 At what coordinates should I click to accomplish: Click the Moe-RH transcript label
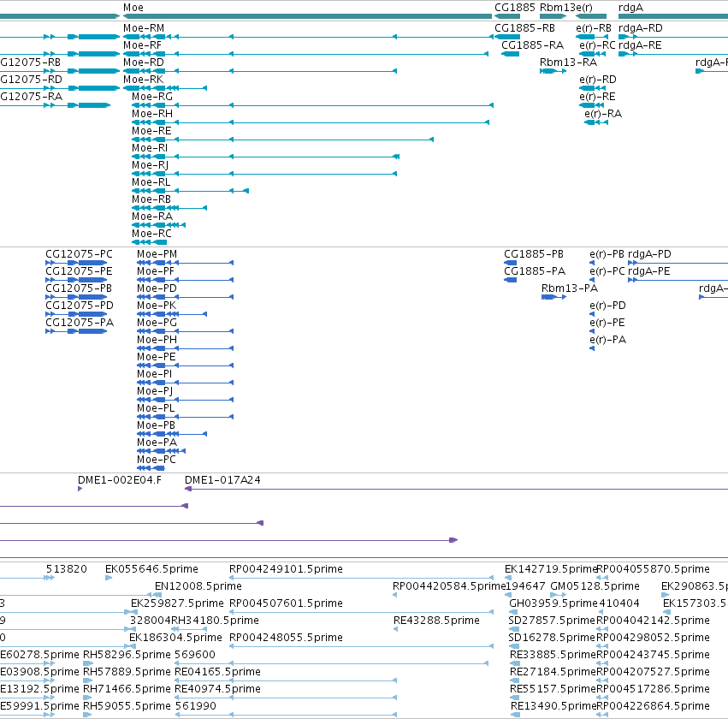point(152,114)
